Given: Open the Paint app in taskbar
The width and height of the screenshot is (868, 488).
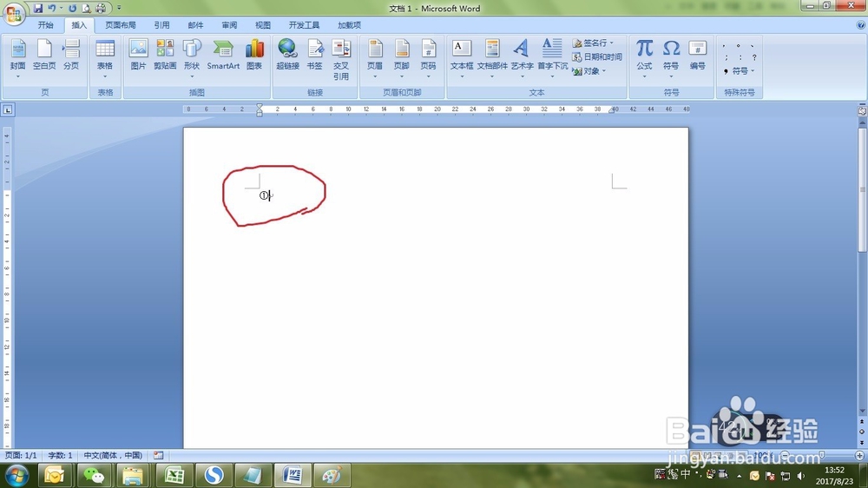Looking at the screenshot, I should [x=332, y=475].
